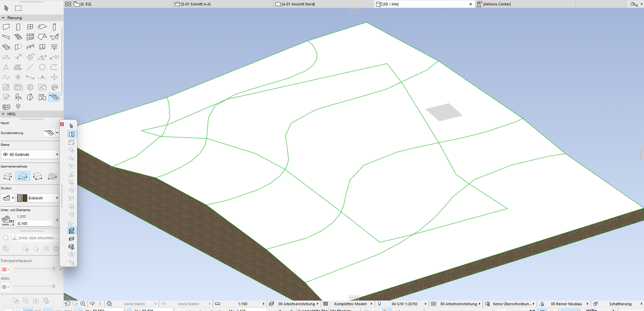The height and width of the screenshot is (311, 644).
Task: Choose fourth geometry method icon
Action: [52, 176]
